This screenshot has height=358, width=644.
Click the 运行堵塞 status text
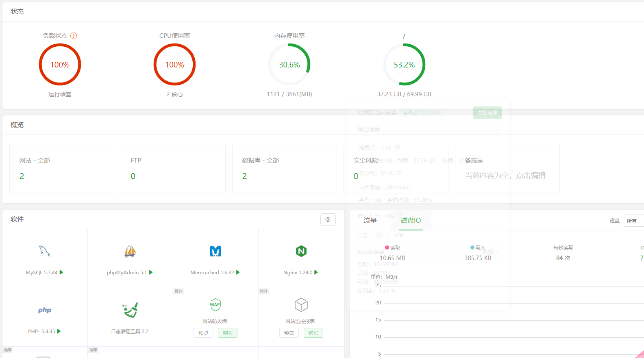pyautogui.click(x=60, y=94)
